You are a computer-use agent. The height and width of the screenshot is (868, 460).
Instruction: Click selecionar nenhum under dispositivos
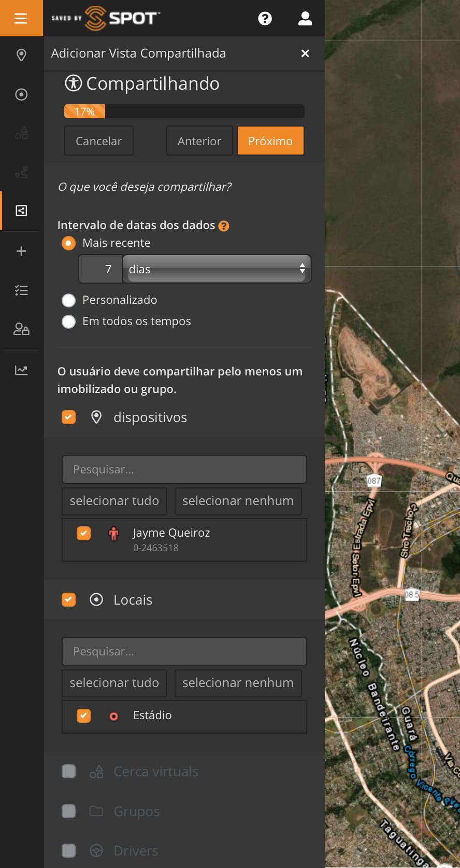(238, 501)
